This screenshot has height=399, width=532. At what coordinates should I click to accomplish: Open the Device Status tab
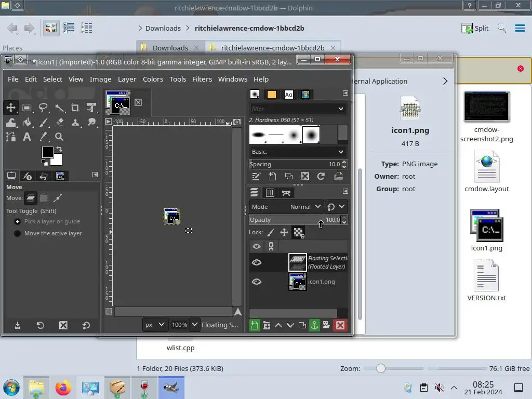[x=28, y=176]
